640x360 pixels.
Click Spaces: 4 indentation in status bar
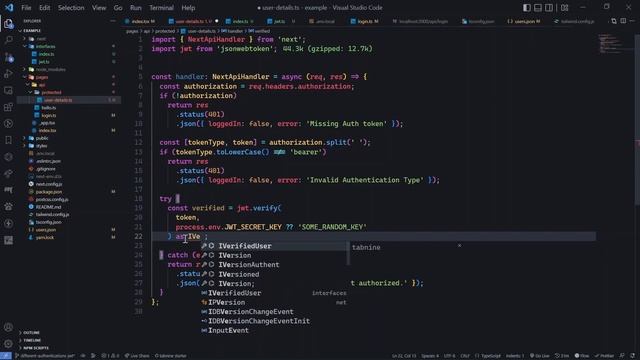(430, 356)
